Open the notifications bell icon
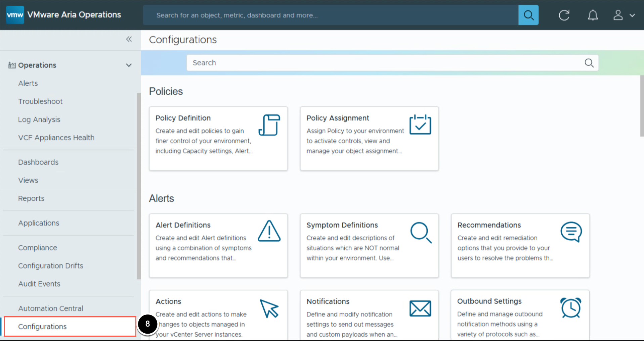 pos(593,15)
